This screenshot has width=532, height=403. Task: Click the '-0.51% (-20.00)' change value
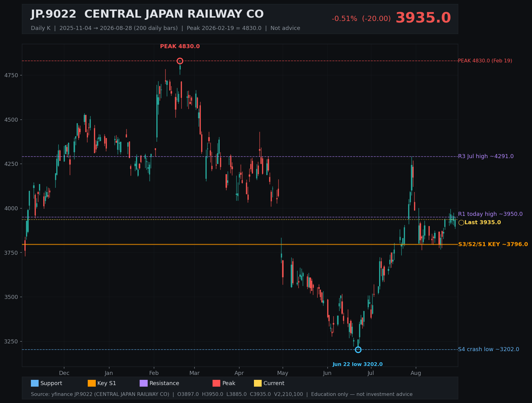point(361,19)
